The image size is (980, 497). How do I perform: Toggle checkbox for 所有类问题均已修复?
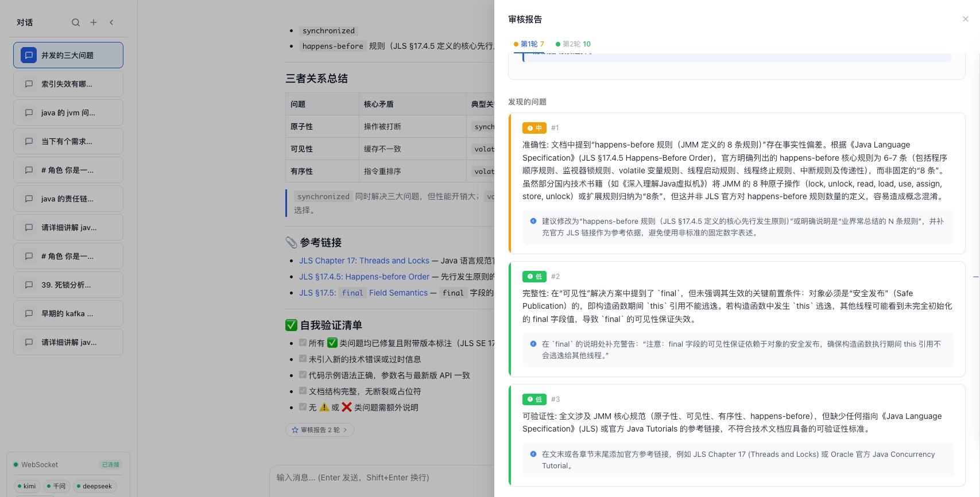(303, 343)
